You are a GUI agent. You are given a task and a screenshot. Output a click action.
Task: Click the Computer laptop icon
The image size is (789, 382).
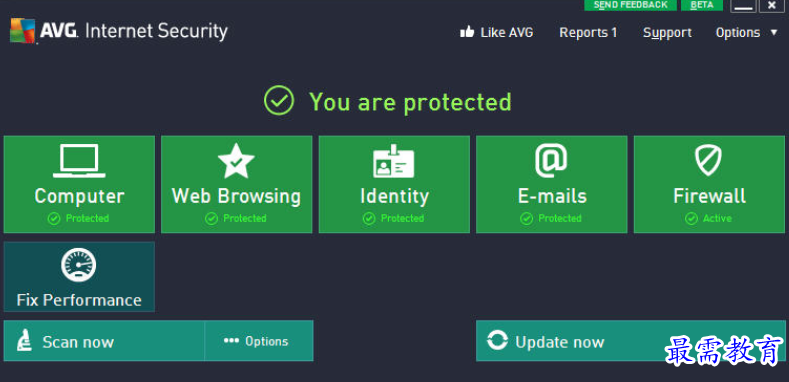pos(79,161)
